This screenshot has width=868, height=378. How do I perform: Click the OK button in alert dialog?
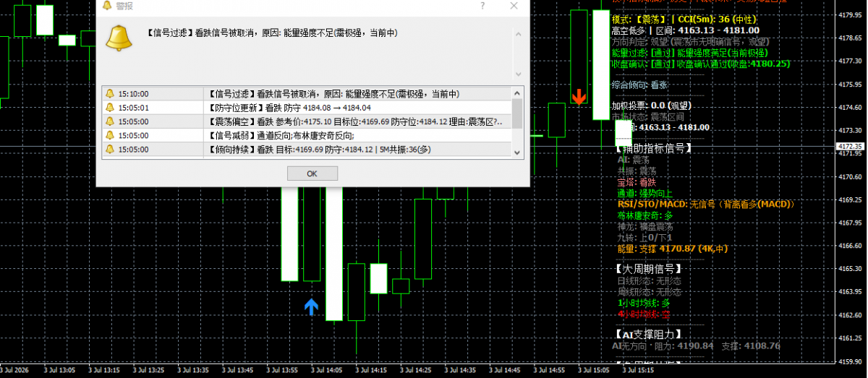(312, 173)
